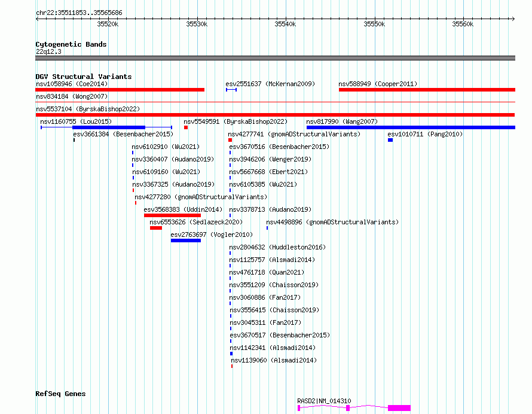Click nsv2804632 (Huddleston2016) label
This screenshot has width=532, height=414.
[277, 247]
